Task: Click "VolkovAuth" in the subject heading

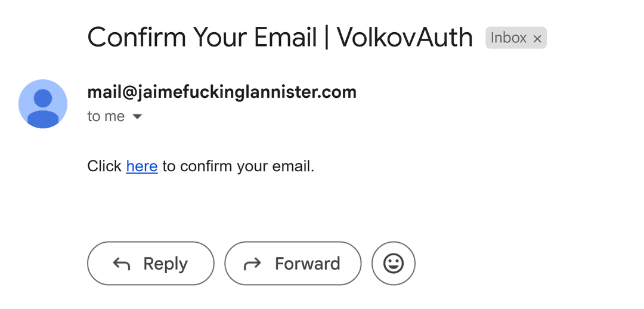Action: coord(405,38)
